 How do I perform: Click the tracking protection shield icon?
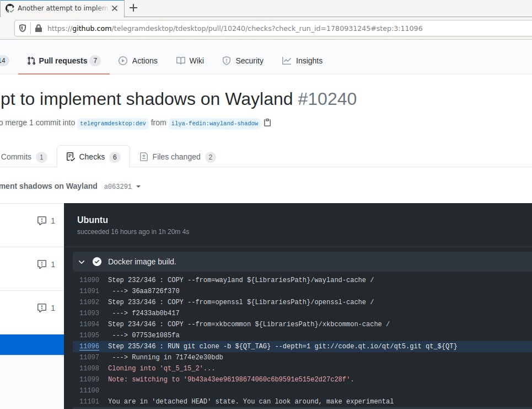tap(23, 28)
